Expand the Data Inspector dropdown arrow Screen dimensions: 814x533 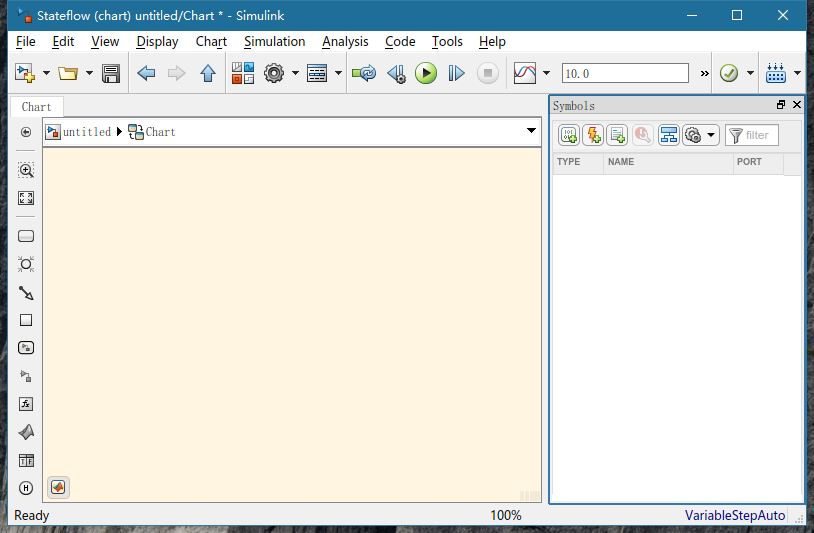pos(546,73)
